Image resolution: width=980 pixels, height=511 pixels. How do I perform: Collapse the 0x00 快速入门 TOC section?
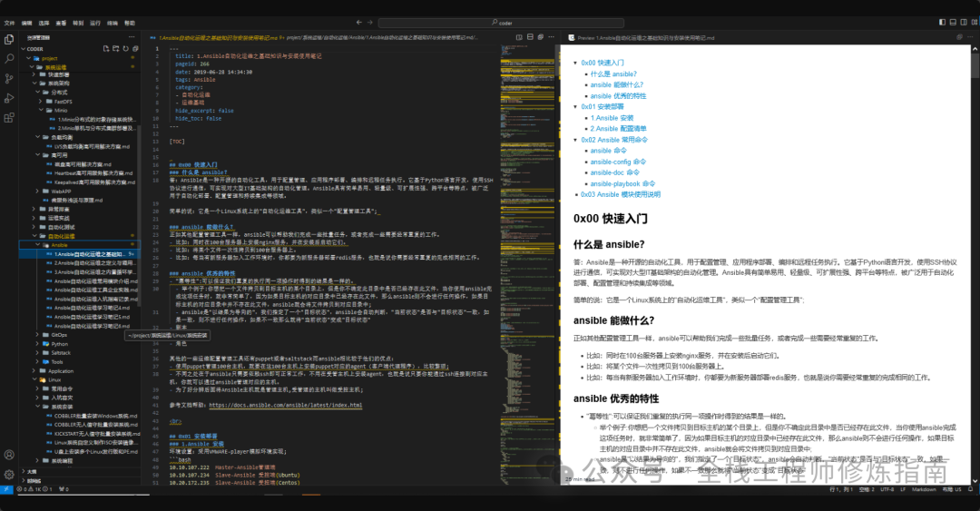pos(575,63)
